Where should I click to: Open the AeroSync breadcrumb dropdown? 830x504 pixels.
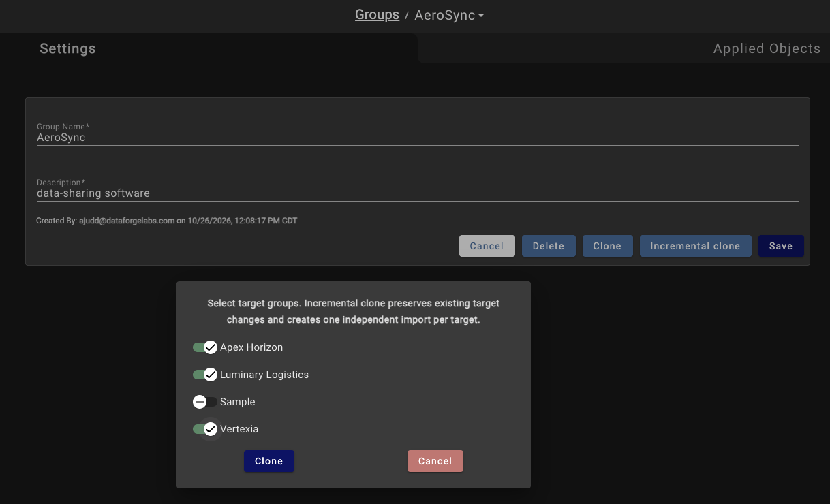click(x=450, y=15)
